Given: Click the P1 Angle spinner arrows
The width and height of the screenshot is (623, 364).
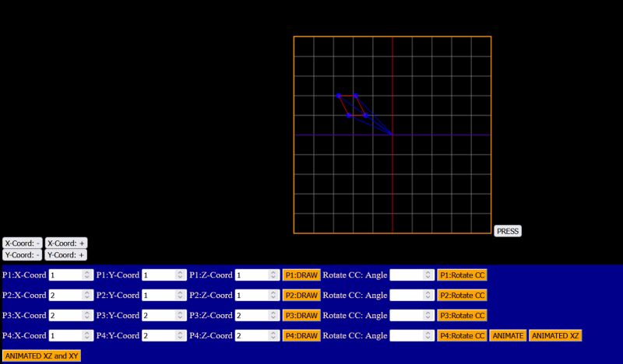Looking at the screenshot, I should 428,275.
